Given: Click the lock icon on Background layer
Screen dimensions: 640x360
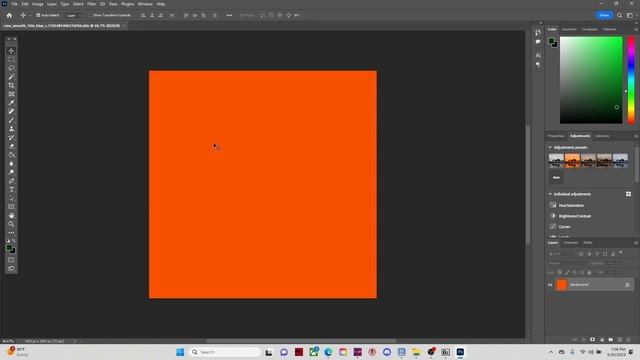Looking at the screenshot, I should pos(627,285).
